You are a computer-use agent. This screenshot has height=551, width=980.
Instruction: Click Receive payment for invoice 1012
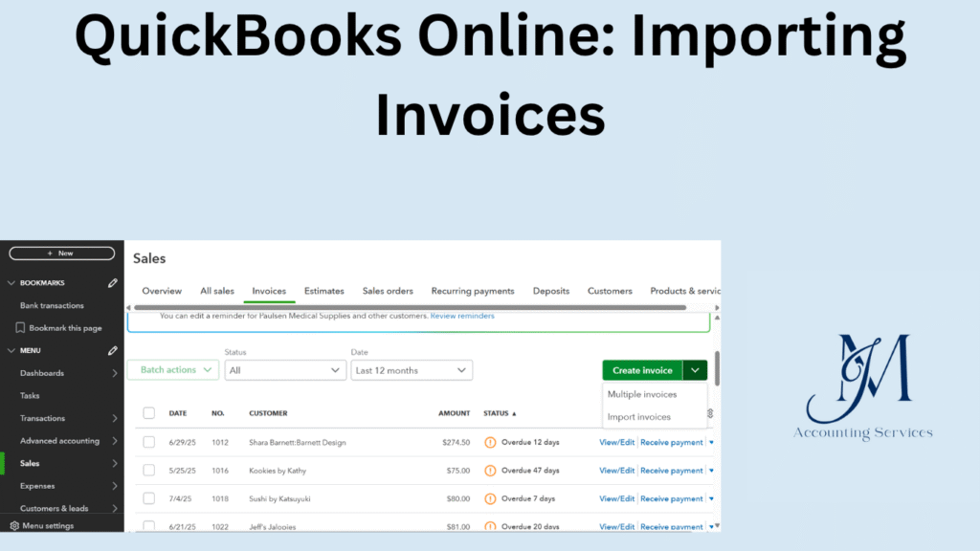tap(671, 442)
